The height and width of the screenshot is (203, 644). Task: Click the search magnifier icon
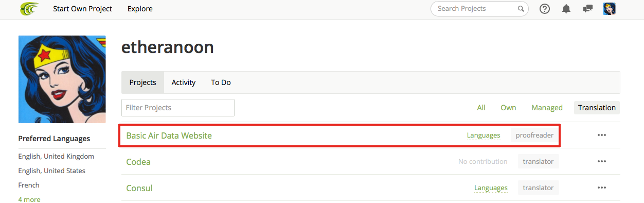(x=521, y=9)
